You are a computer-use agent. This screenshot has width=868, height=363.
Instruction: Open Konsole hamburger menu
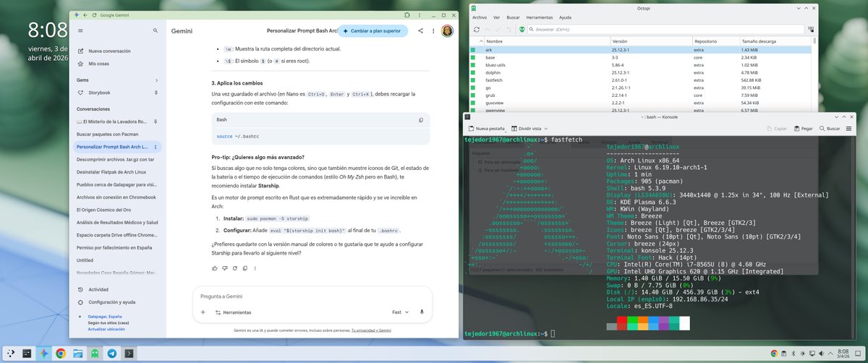[848, 128]
